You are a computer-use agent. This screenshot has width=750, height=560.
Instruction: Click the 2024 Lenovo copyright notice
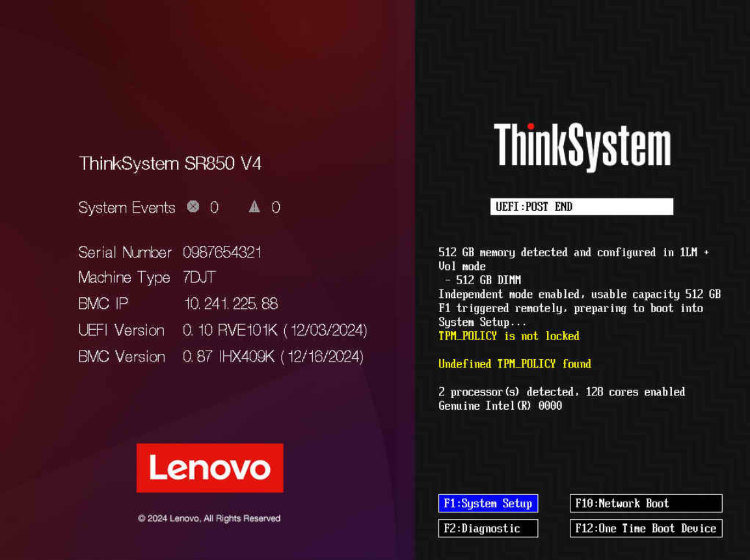[209, 518]
